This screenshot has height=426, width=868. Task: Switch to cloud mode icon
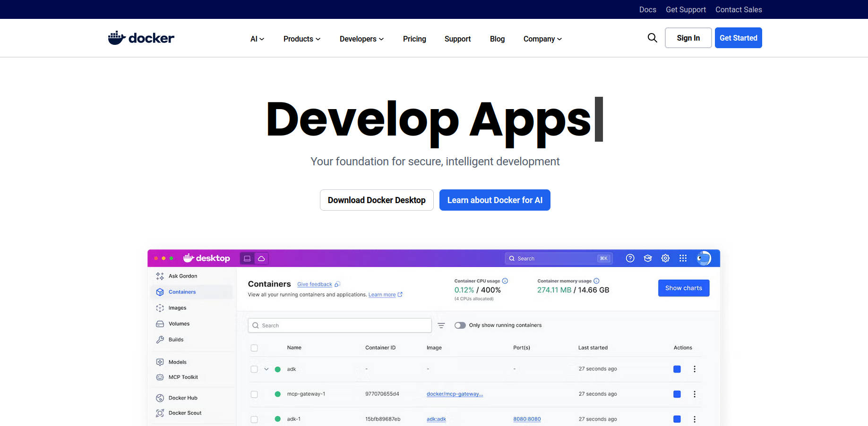tap(261, 258)
